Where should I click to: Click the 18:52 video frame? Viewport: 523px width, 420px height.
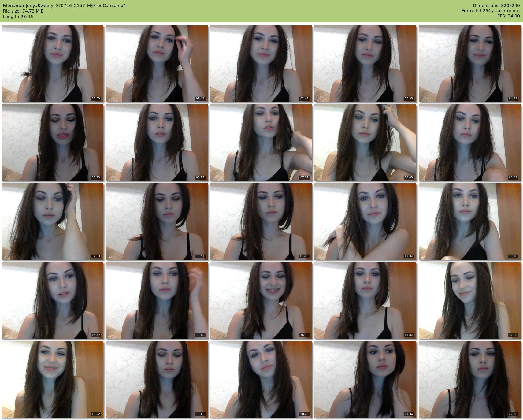coord(53,379)
